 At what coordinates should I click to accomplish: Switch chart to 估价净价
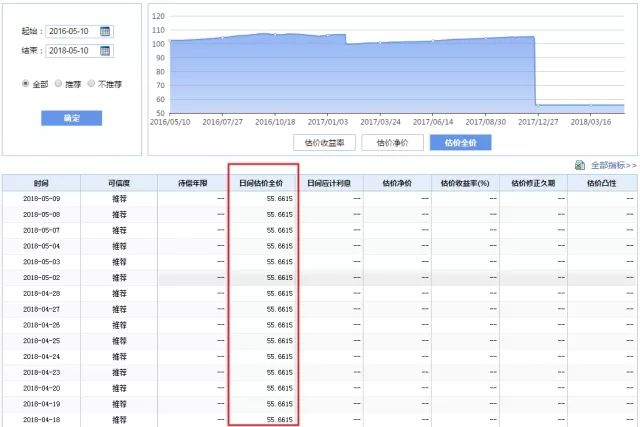(392, 142)
